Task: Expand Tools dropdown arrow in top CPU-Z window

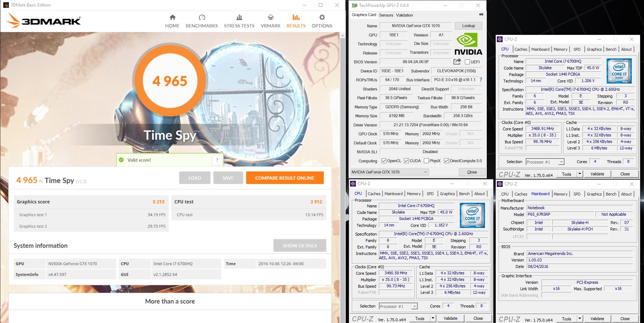Action: [580, 174]
